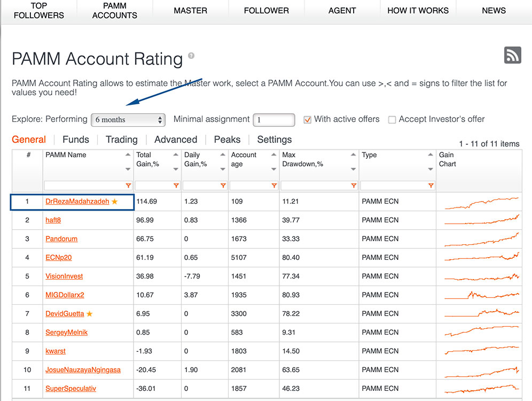
Task: Enable Accept Investor's offer checkbox
Action: click(x=392, y=120)
